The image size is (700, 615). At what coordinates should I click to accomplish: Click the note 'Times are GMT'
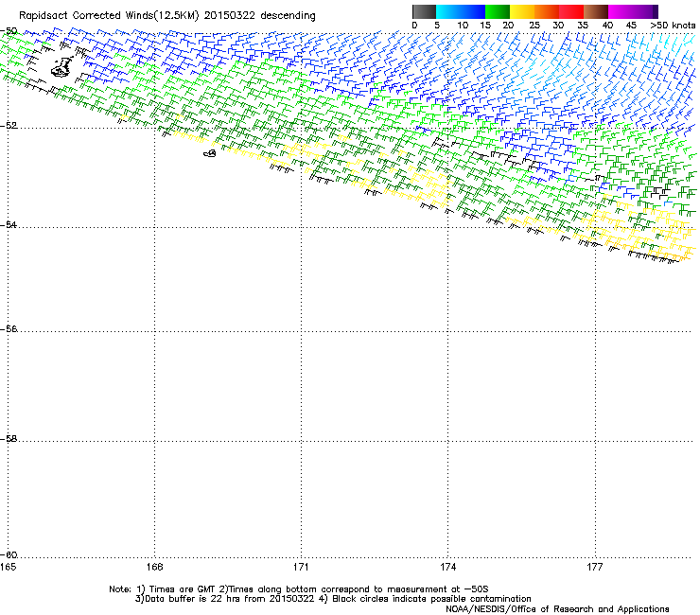pyautogui.click(x=183, y=589)
